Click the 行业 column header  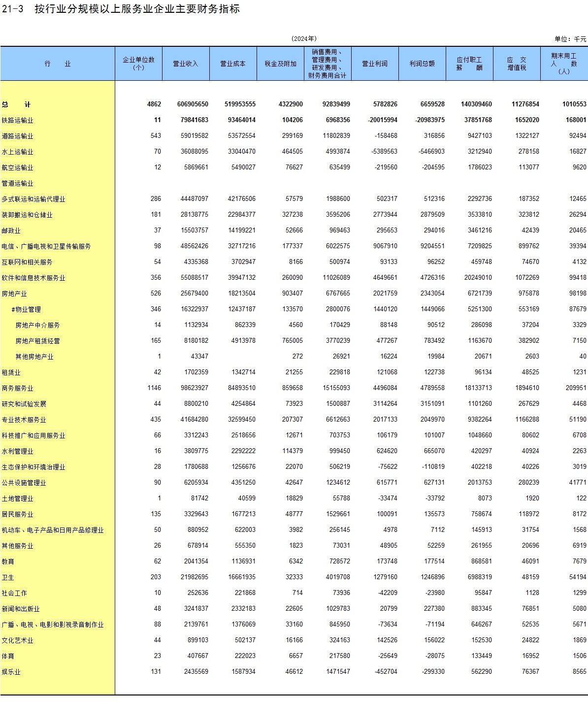(58, 64)
